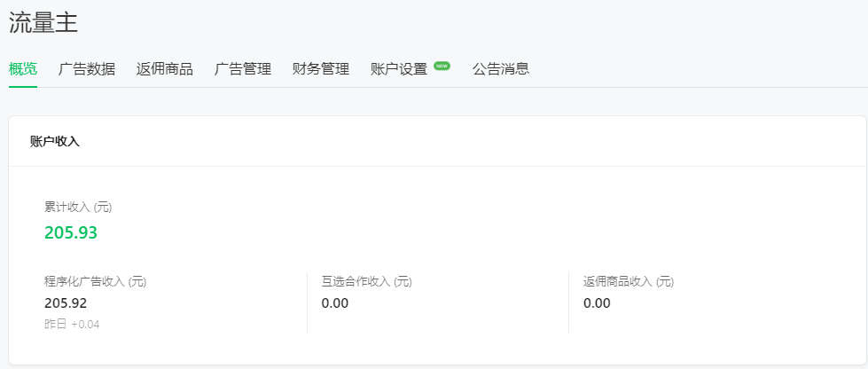Select the 概览 tab
The width and height of the screenshot is (868, 369).
23,69
